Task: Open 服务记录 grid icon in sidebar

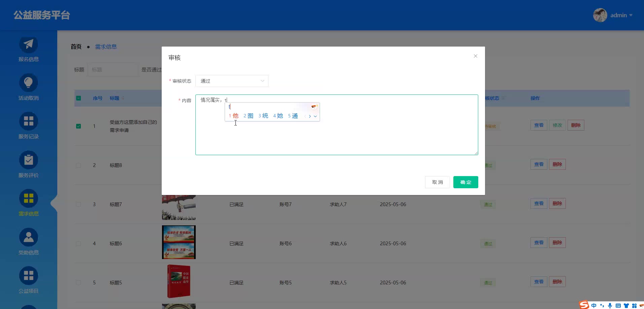Action: (x=28, y=121)
